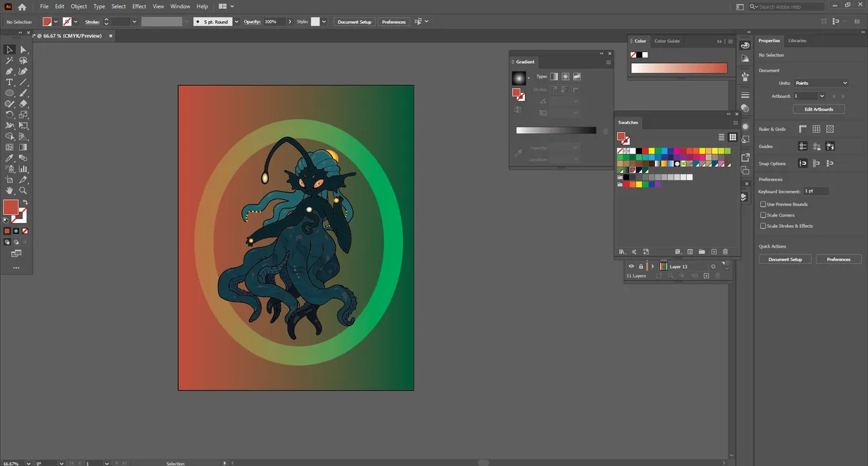Screen dimensions: 868x466
Task: Click Preferences in Quick Actions
Action: pos(839,259)
